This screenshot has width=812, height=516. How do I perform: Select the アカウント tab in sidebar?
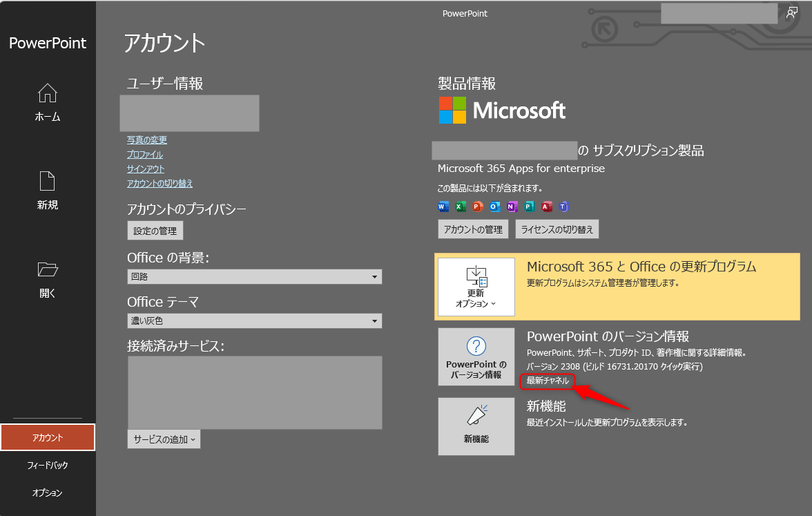(x=48, y=438)
